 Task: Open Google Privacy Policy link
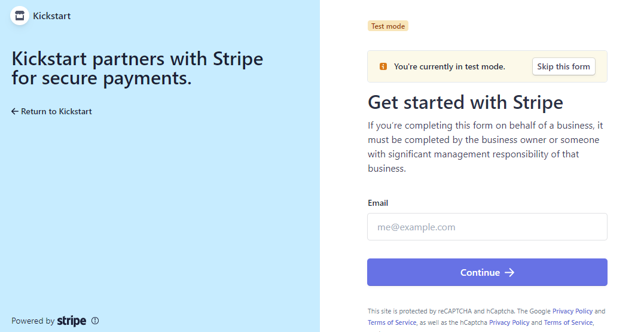[x=572, y=311]
